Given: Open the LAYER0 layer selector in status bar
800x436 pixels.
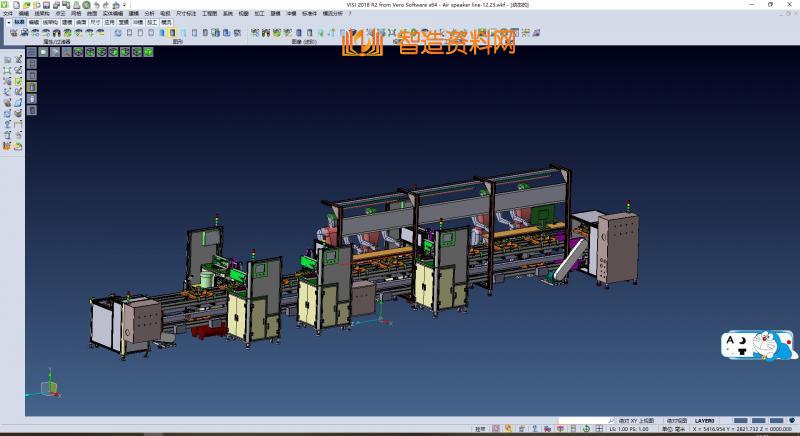Looking at the screenshot, I should point(704,421).
